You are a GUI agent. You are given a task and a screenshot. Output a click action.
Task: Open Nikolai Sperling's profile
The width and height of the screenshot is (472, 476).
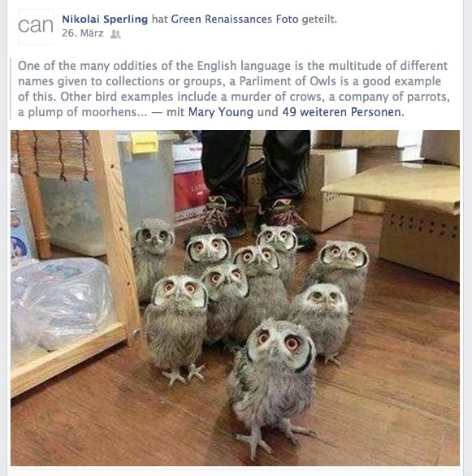pyautogui.click(x=105, y=19)
